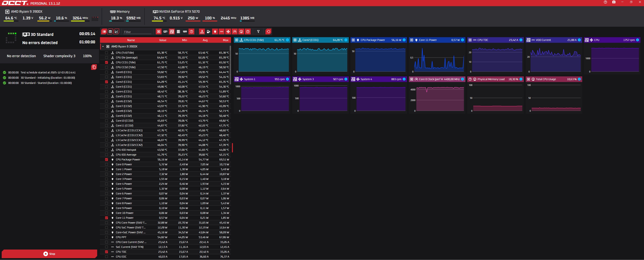644x260 pixels.
Task: Switch to graph view mode icon
Action: (116, 32)
